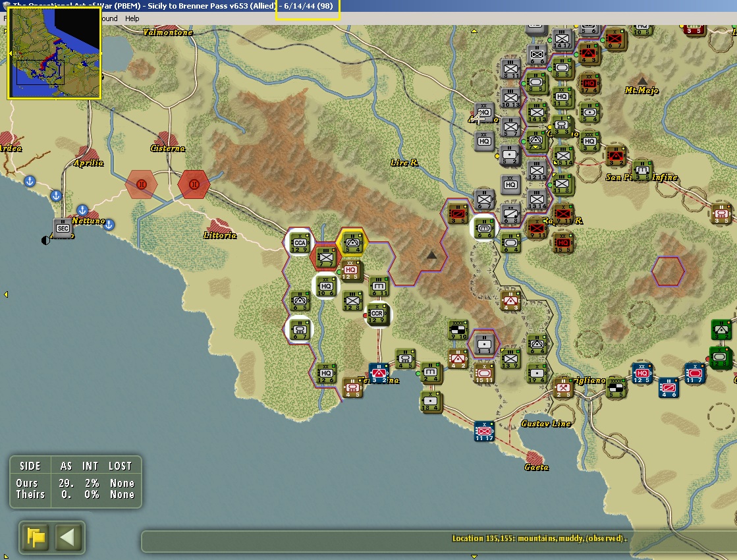Select the grey 10-13 infantry regiment
Viewport: 737px width, 560px height.
click(x=510, y=98)
